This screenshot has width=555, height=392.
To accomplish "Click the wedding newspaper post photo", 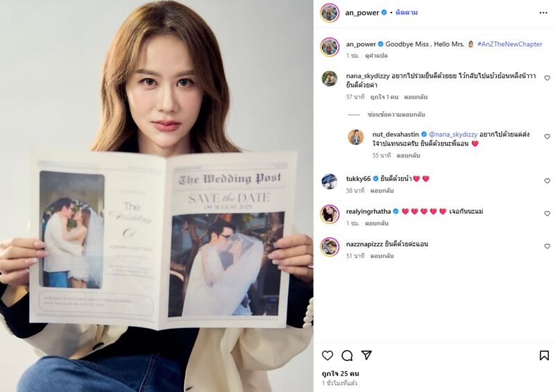I will (157, 196).
